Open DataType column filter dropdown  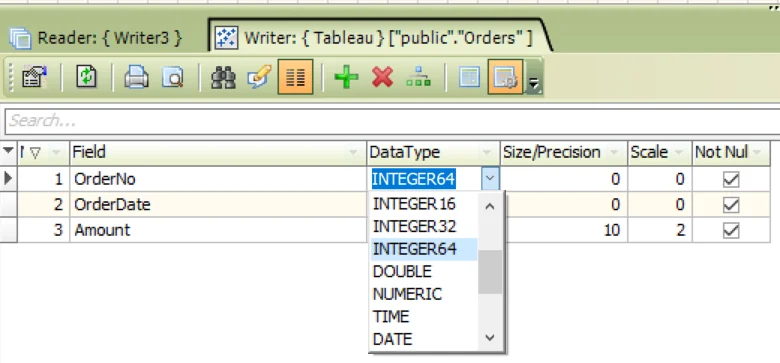pos(487,152)
